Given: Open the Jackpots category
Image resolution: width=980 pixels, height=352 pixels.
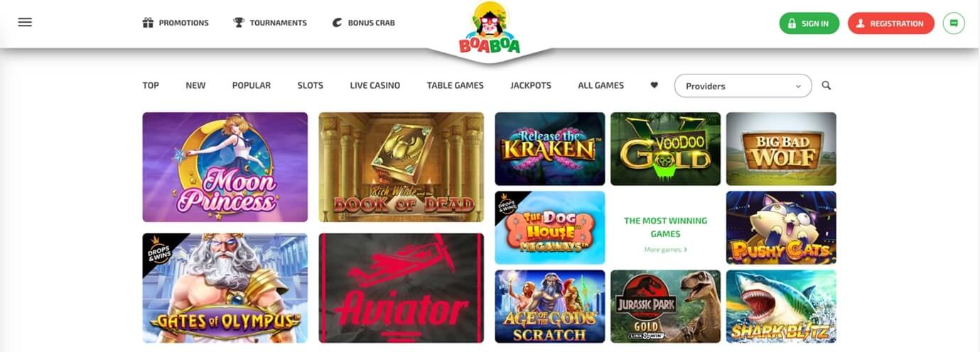Looking at the screenshot, I should pos(531,85).
